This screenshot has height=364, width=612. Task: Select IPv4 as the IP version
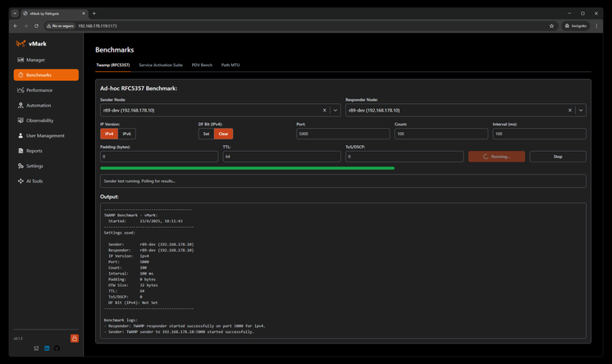coord(109,134)
